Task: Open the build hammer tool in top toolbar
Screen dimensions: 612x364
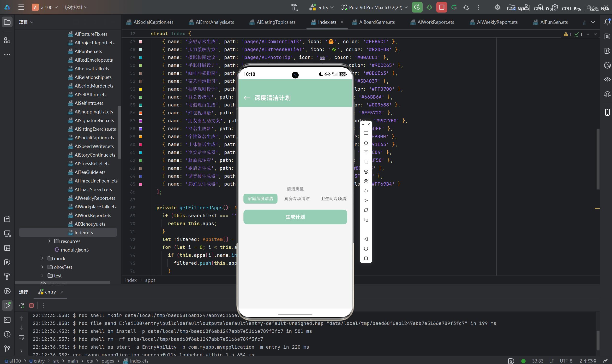Action: click(294, 7)
